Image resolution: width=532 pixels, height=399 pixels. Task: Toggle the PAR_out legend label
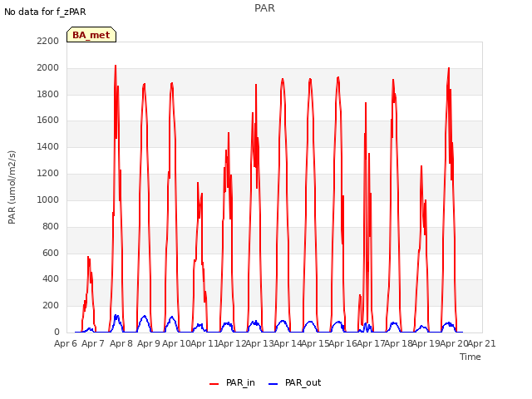coord(303,382)
